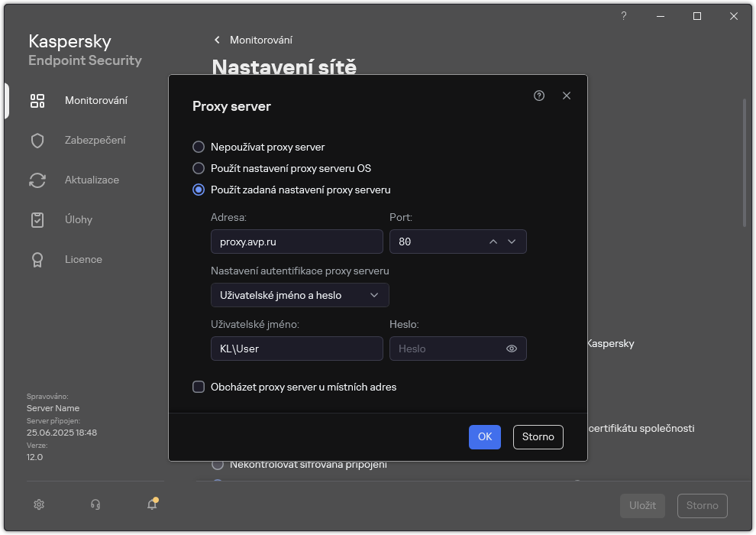756x535 pixels.
Task: Cancel the dialog with Storno
Action: click(x=538, y=436)
